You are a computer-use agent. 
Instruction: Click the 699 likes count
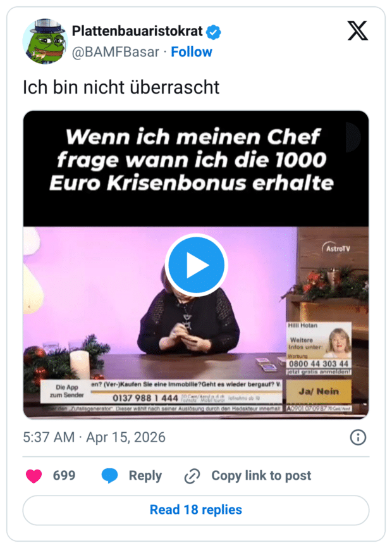64,475
